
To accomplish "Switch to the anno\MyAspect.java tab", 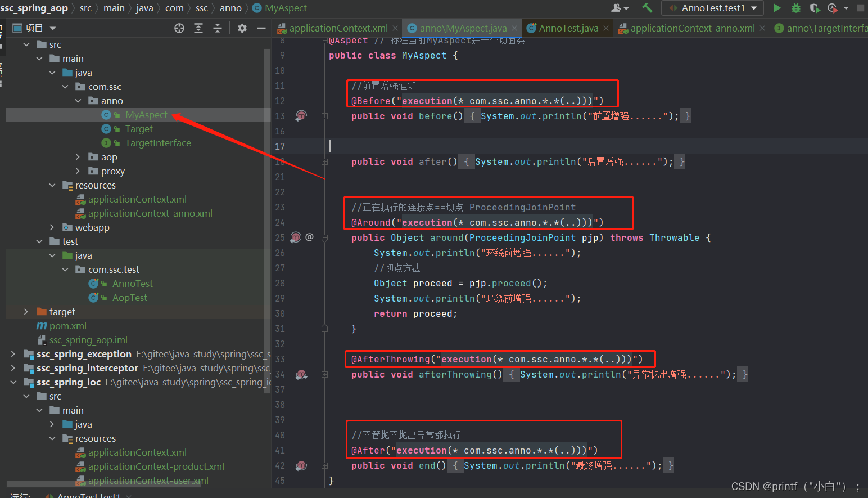I will [x=463, y=28].
